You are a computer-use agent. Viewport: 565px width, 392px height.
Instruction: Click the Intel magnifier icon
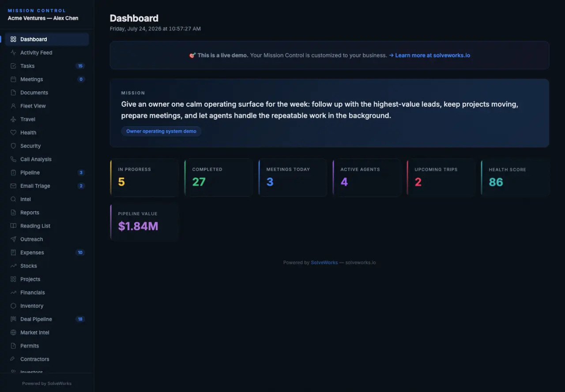pos(13,199)
